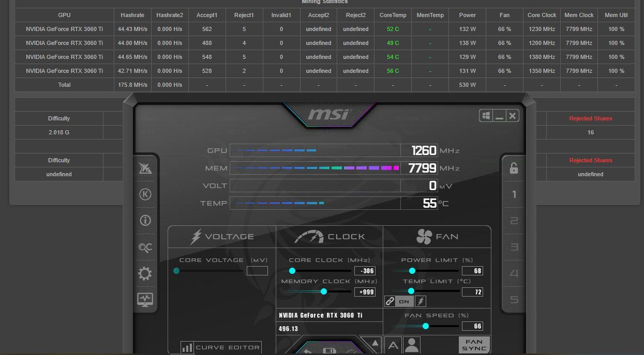Select profile slot 2
644x355 pixels.
(x=514, y=221)
